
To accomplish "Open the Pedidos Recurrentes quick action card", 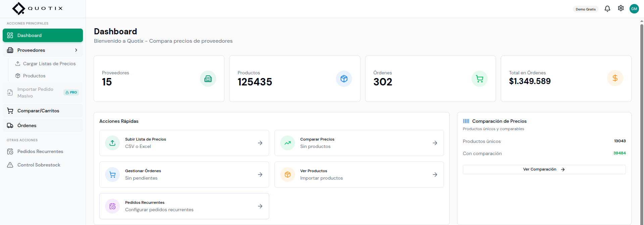I will (184, 206).
